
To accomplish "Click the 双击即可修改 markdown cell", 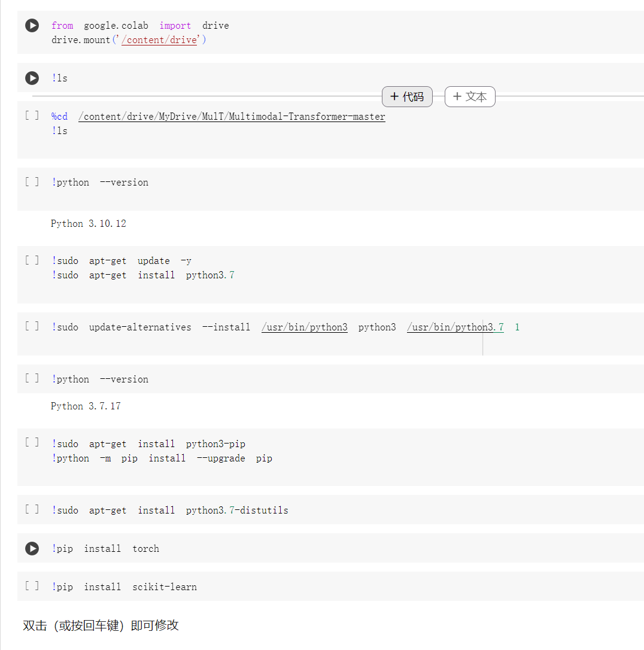I will (x=102, y=625).
